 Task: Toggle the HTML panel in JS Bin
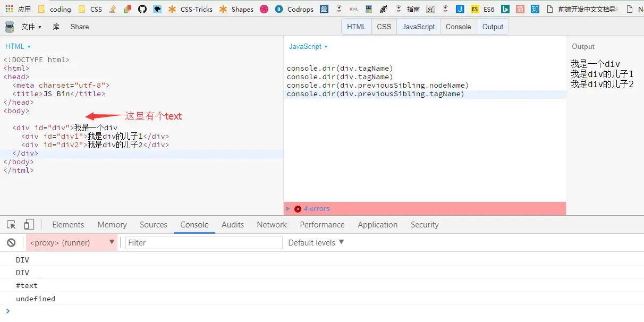coord(356,27)
